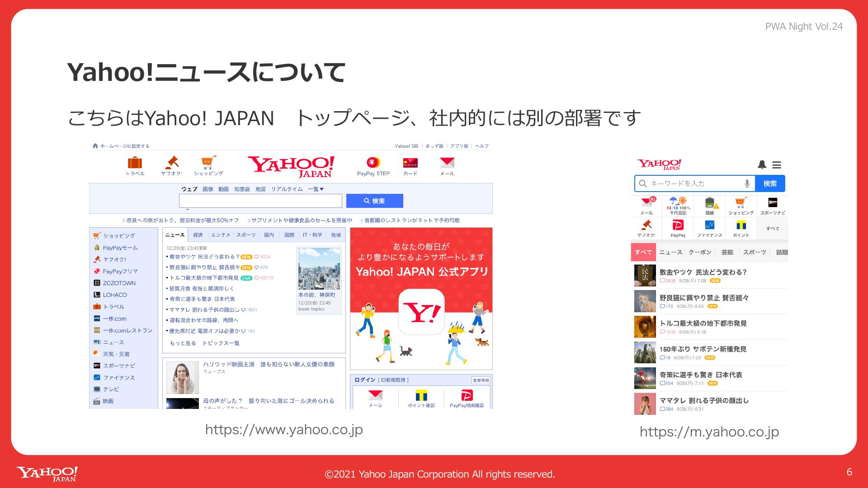Open the Mail envelope icon in desktop header
Image resolution: width=868 pixels, height=488 pixels.
click(x=447, y=162)
